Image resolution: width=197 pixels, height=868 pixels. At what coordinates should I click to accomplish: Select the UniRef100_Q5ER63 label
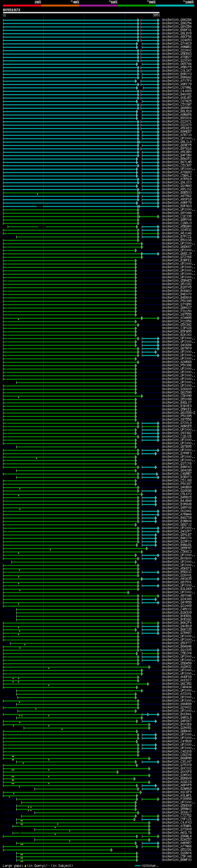(x=176, y=54)
